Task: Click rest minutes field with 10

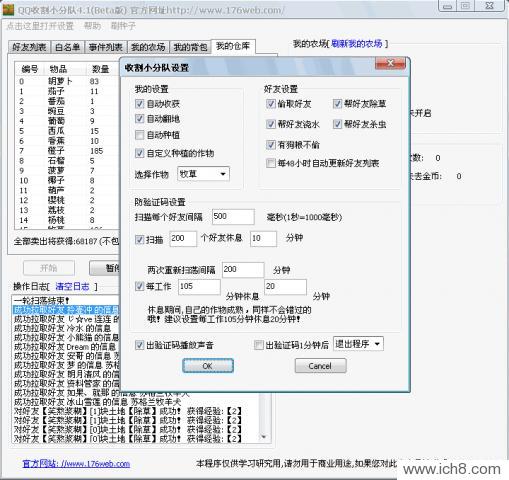Action: tap(263, 239)
